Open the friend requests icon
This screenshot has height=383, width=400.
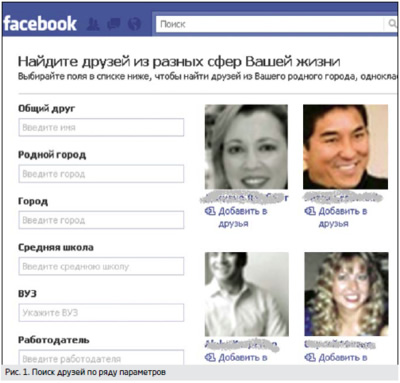93,24
